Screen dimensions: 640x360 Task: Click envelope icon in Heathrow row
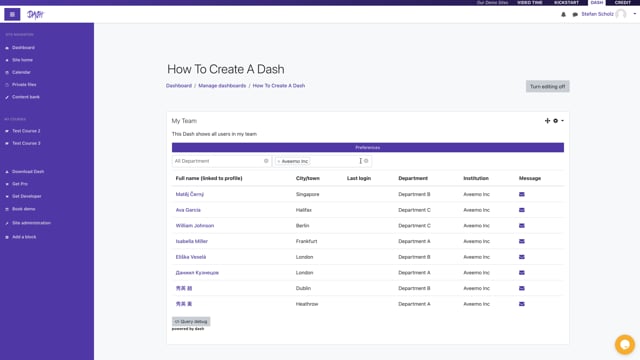coord(522,304)
